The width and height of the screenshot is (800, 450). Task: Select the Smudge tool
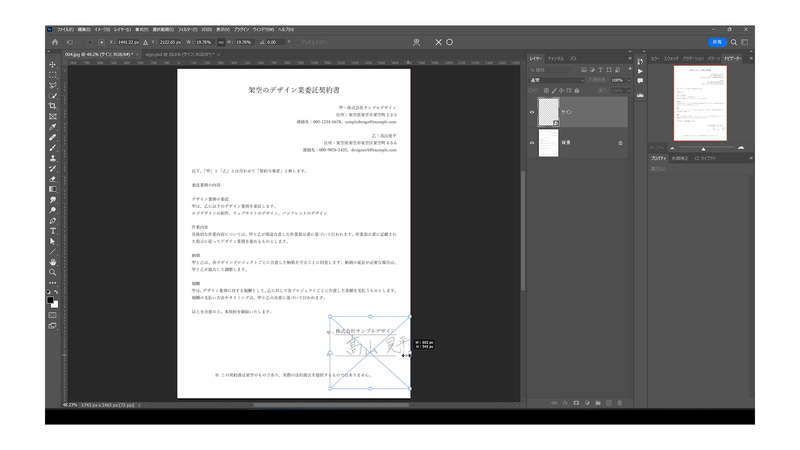coord(53,200)
